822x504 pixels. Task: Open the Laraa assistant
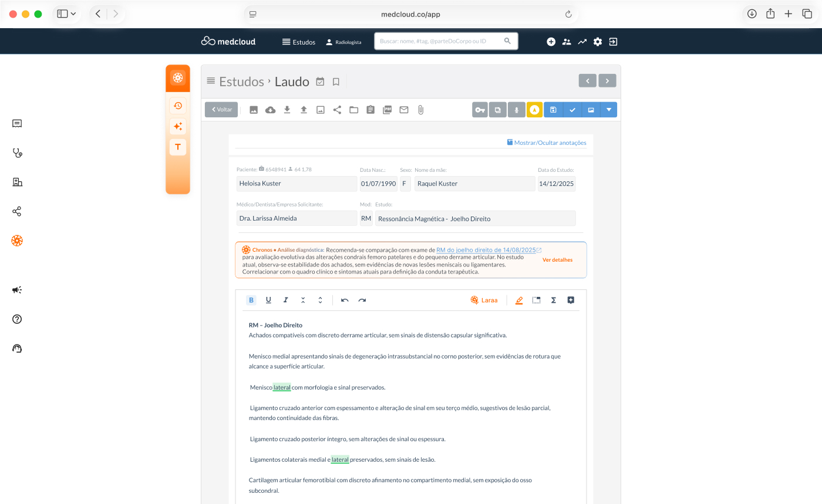[484, 300]
